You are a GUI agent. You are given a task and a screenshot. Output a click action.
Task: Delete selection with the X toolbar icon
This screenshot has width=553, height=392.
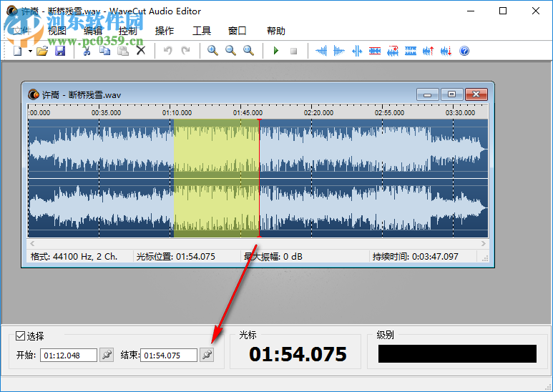pyautogui.click(x=141, y=51)
